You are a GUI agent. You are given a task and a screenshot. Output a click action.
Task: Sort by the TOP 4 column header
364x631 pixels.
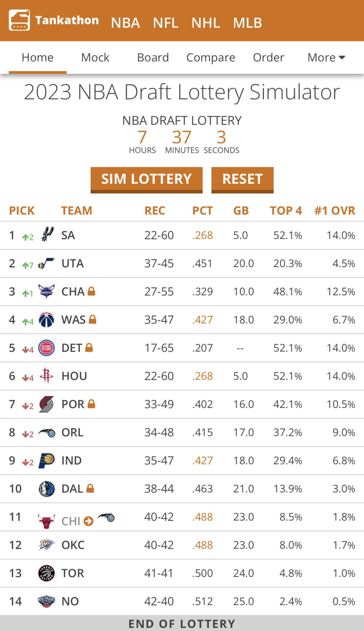click(286, 210)
